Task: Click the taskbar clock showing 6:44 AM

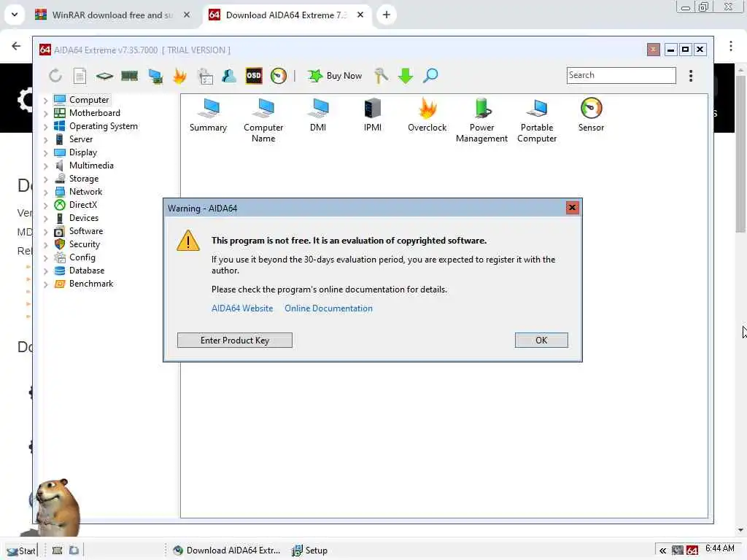Action: pyautogui.click(x=720, y=548)
